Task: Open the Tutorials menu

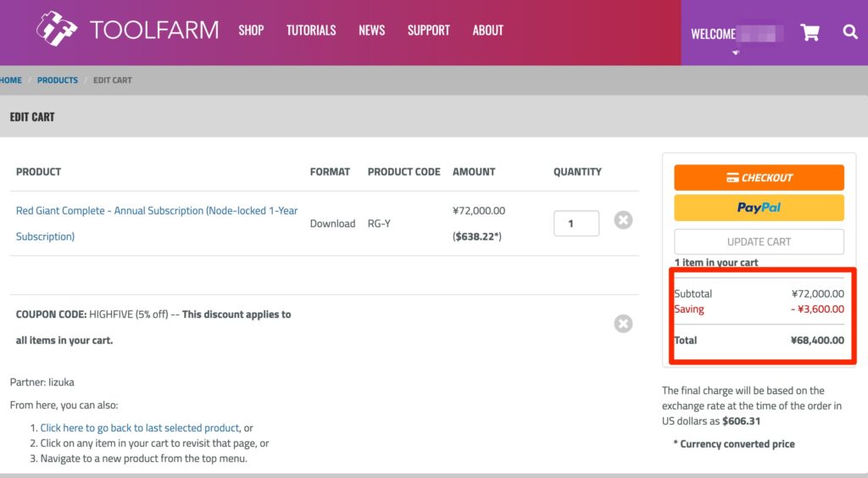Action: click(x=311, y=31)
